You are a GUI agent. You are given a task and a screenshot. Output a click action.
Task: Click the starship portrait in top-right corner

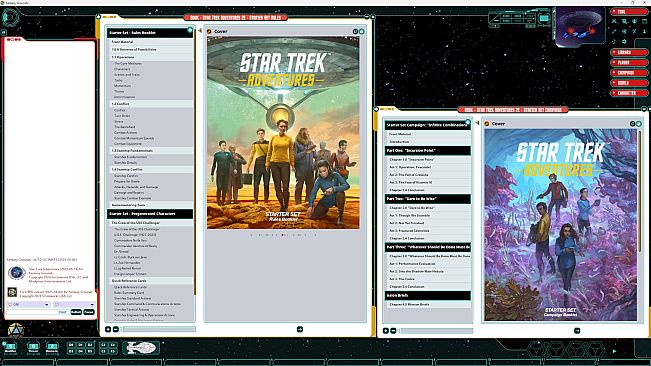click(580, 26)
